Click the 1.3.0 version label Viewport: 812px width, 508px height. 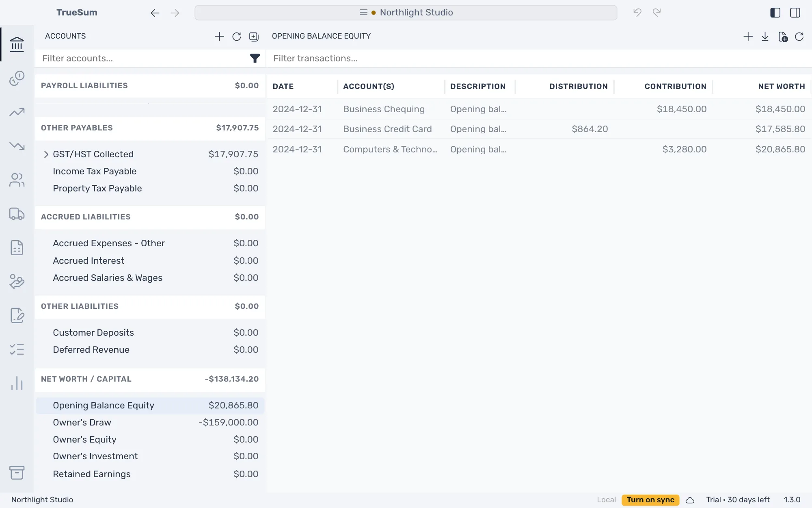[x=792, y=500]
